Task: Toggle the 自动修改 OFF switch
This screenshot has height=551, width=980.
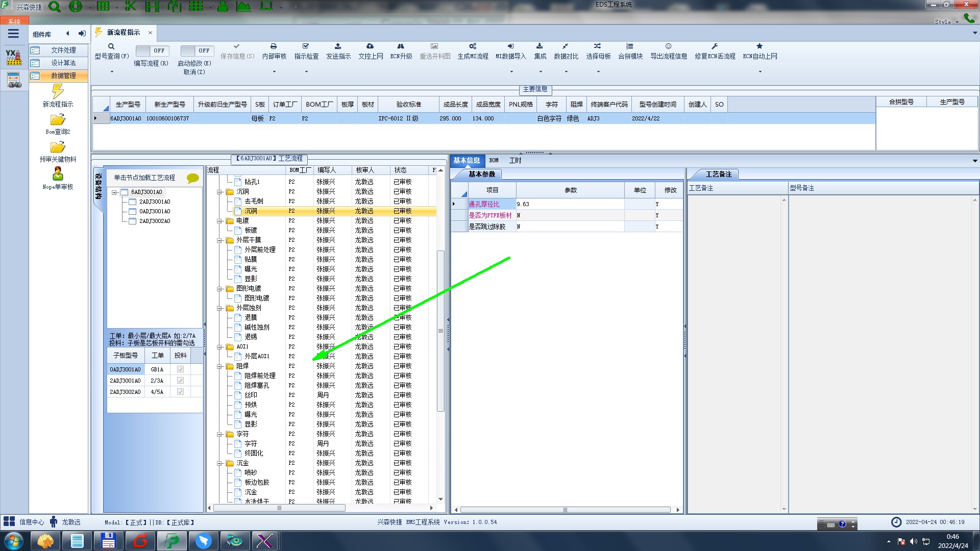Action: pos(197,51)
